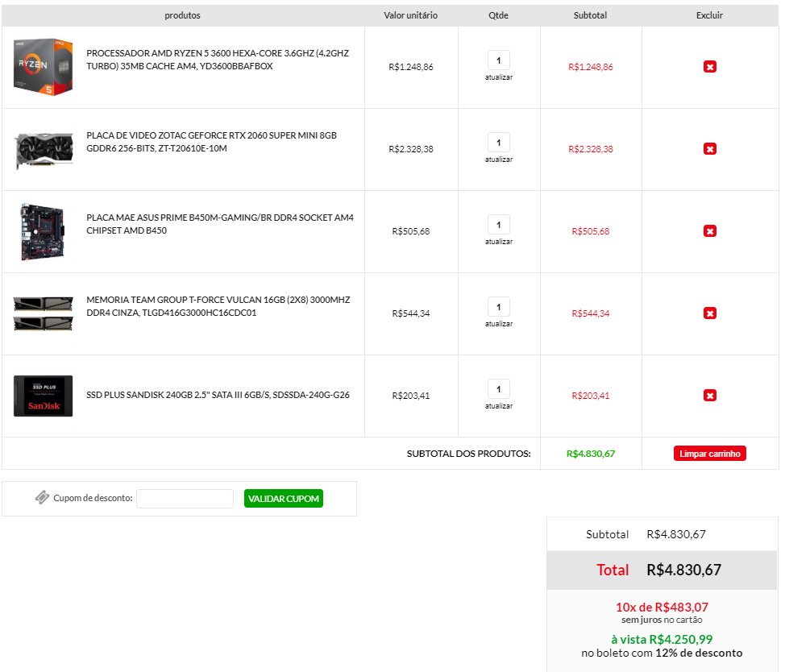Edit the quantity field for Vulcan memory
Image resolution: width=785 pixels, height=672 pixels.
tap(499, 307)
